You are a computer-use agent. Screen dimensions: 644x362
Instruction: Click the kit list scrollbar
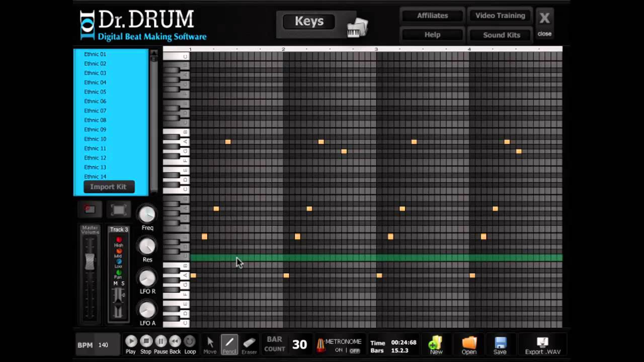pos(154,121)
